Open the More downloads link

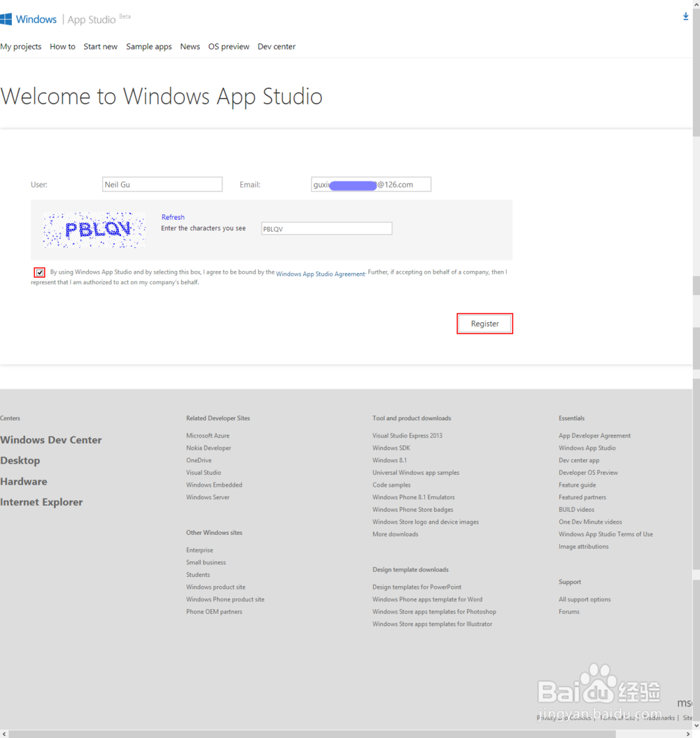pos(395,534)
